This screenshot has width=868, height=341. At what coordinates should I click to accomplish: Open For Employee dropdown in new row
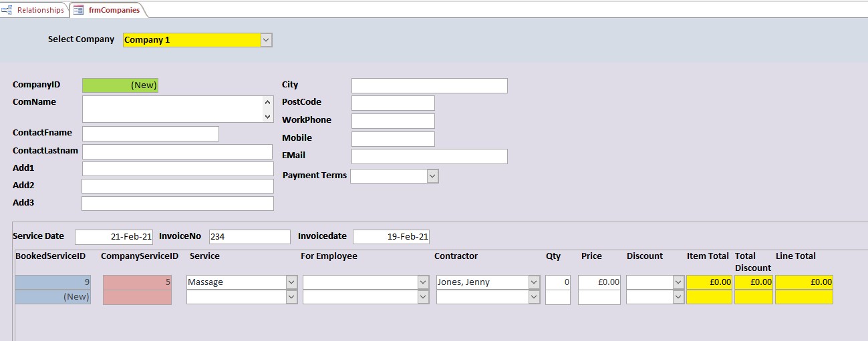[423, 297]
